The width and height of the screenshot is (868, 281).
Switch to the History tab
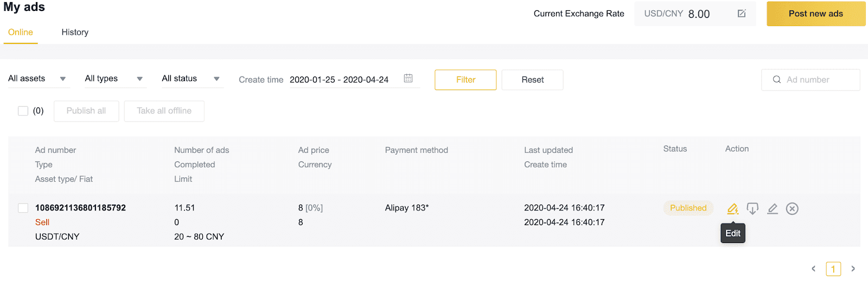coord(75,32)
